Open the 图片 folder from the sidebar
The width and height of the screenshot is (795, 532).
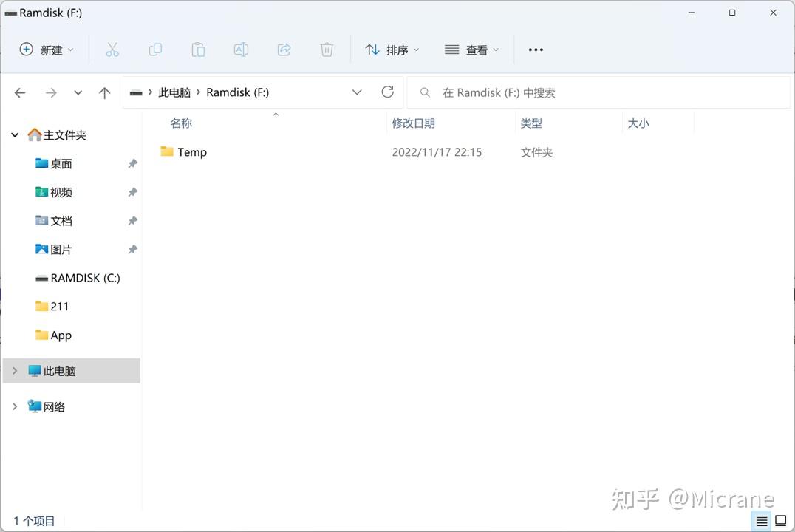pyautogui.click(x=61, y=249)
